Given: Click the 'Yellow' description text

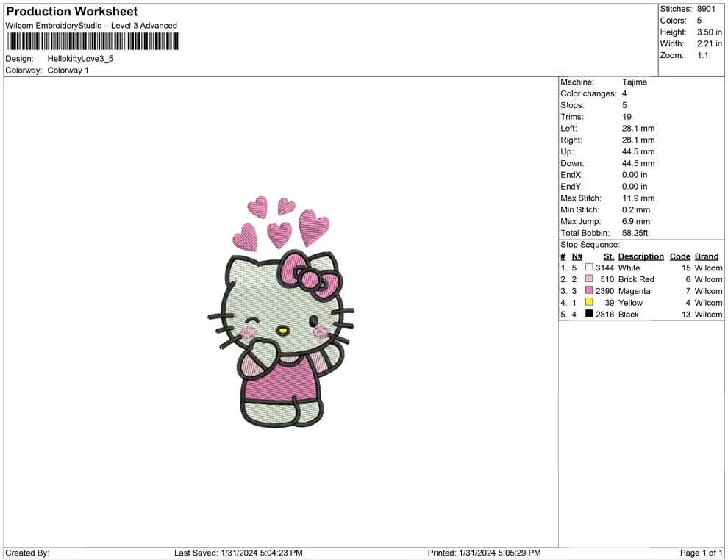Looking at the screenshot, I should (630, 303).
